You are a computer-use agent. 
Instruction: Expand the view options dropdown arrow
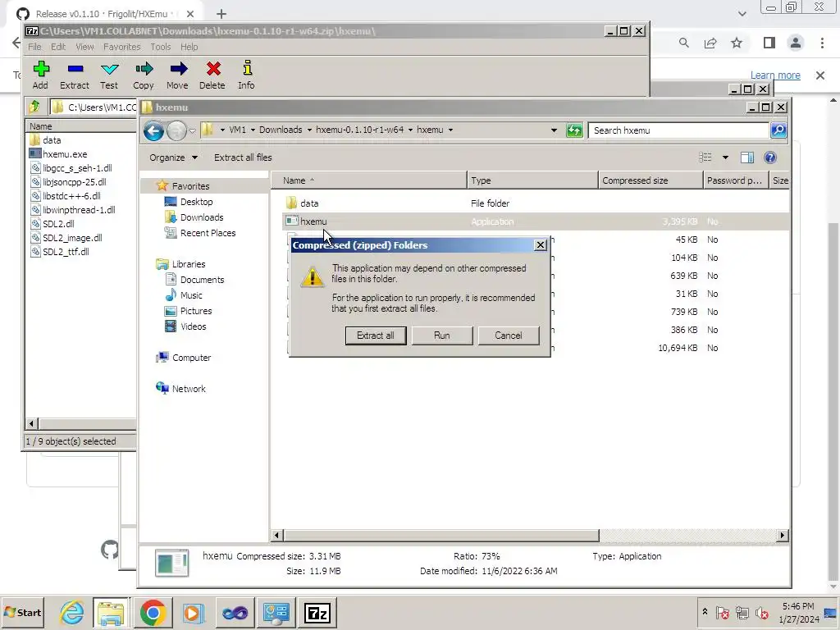pos(725,157)
